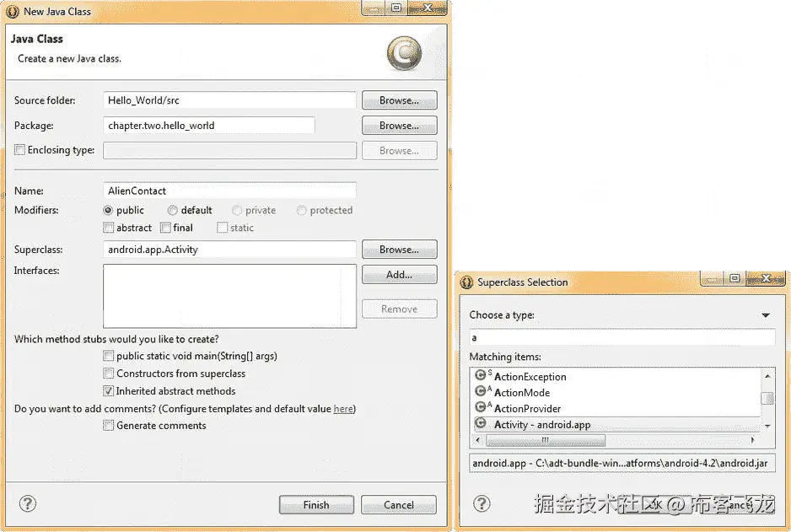Enable Constructors from superclass checkbox
Screen dimensions: 791x532
(109, 373)
